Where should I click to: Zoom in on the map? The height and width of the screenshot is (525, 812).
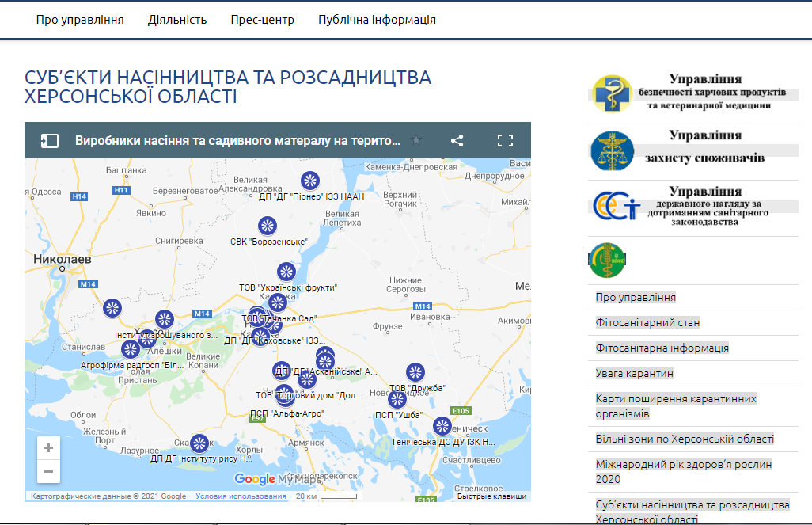49,448
